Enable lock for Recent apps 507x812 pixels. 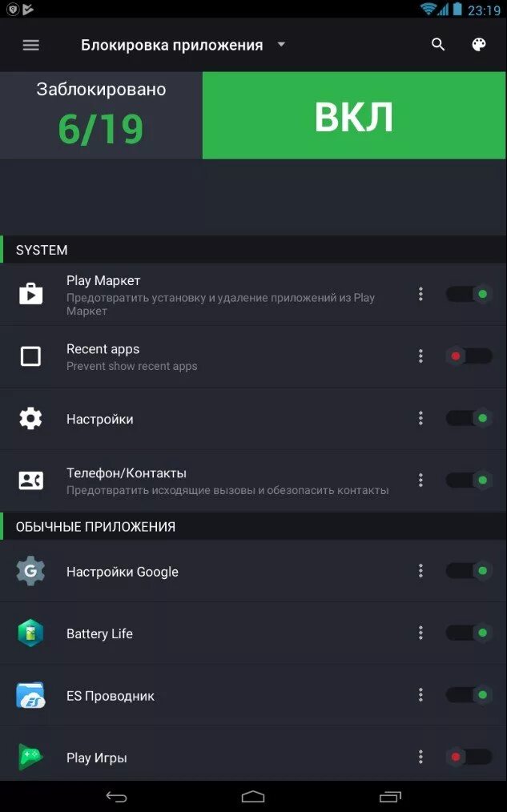pos(469,356)
